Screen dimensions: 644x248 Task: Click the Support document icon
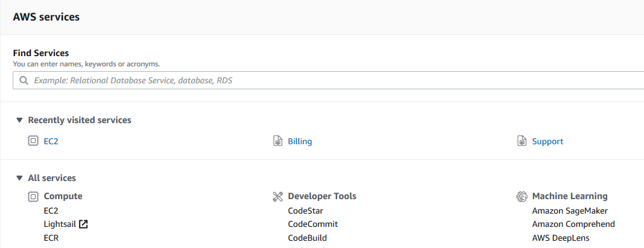pyautogui.click(x=521, y=141)
